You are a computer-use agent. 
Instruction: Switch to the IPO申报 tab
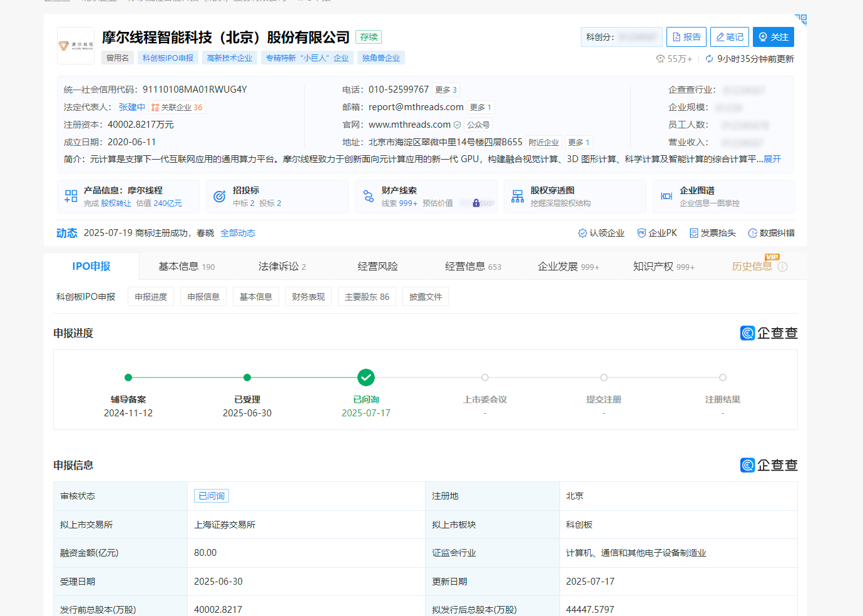tap(91, 266)
